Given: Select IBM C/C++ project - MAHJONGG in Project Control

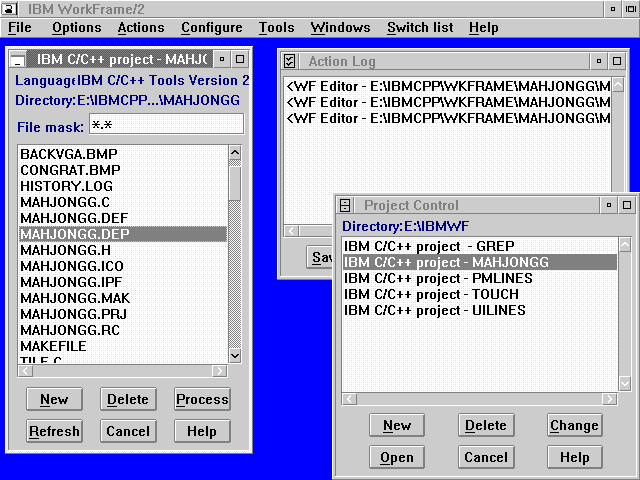Looking at the screenshot, I should 480,262.
